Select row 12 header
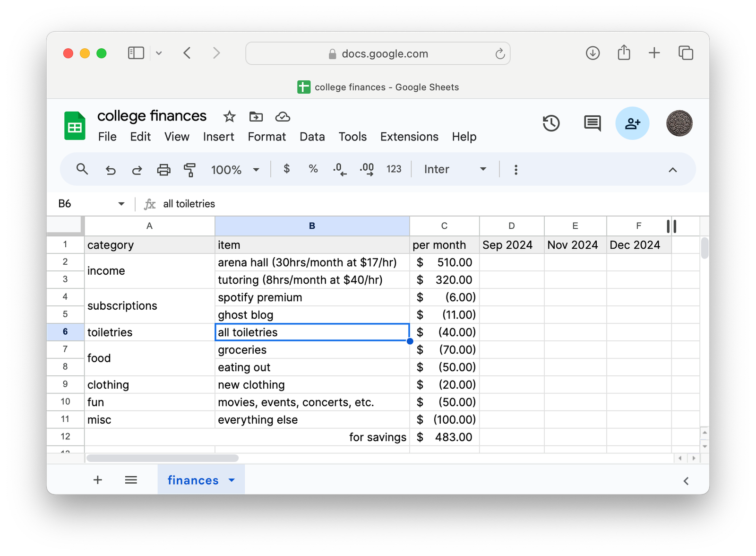 [x=65, y=437]
